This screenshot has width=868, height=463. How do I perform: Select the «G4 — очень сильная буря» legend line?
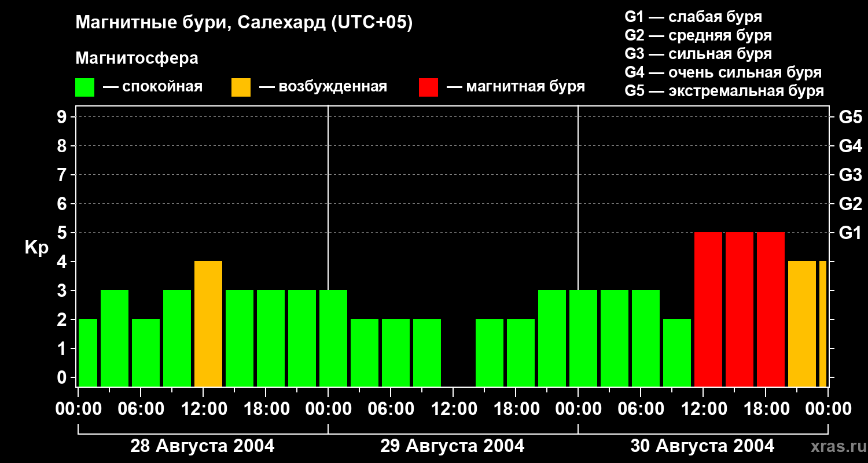(x=723, y=72)
